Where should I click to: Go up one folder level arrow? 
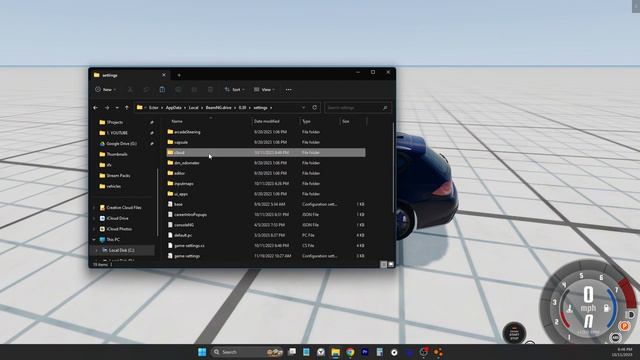(127, 108)
